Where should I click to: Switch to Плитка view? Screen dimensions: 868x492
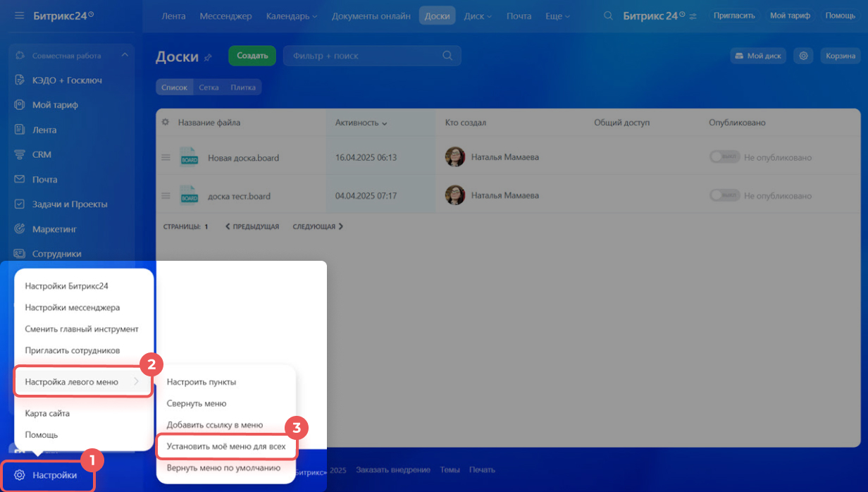click(x=243, y=87)
